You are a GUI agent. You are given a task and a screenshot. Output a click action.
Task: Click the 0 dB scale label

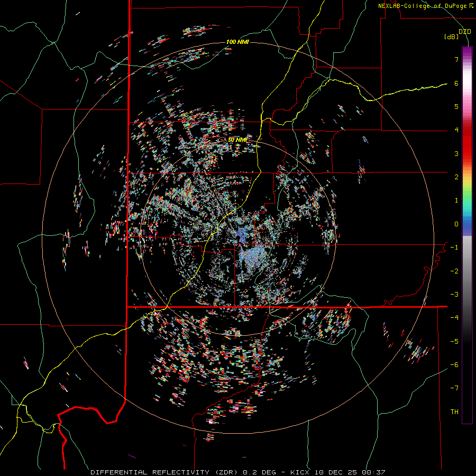[x=456, y=224]
